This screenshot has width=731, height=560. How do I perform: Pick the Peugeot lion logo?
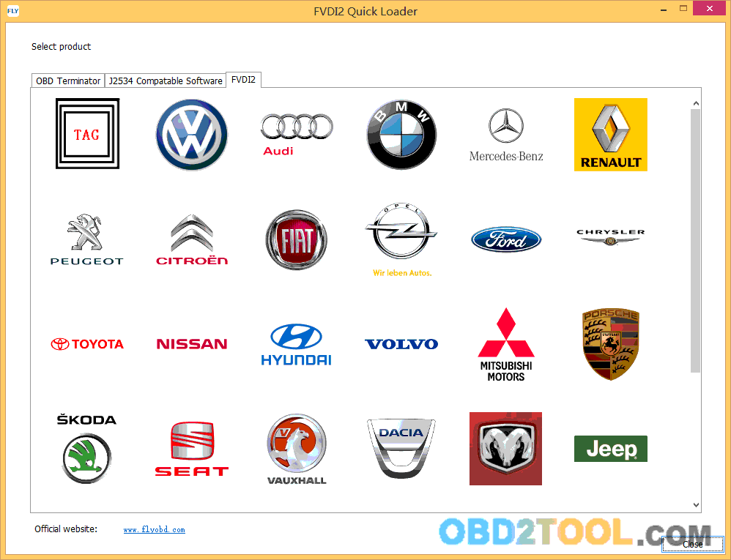[86, 239]
